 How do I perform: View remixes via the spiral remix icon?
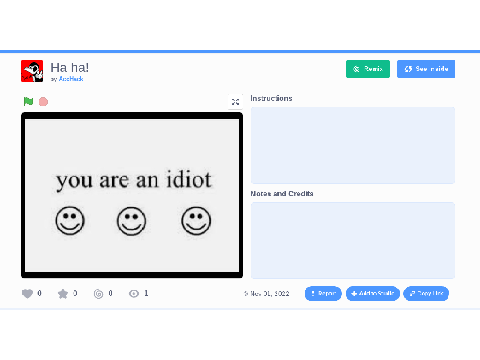pyautogui.click(x=98, y=294)
